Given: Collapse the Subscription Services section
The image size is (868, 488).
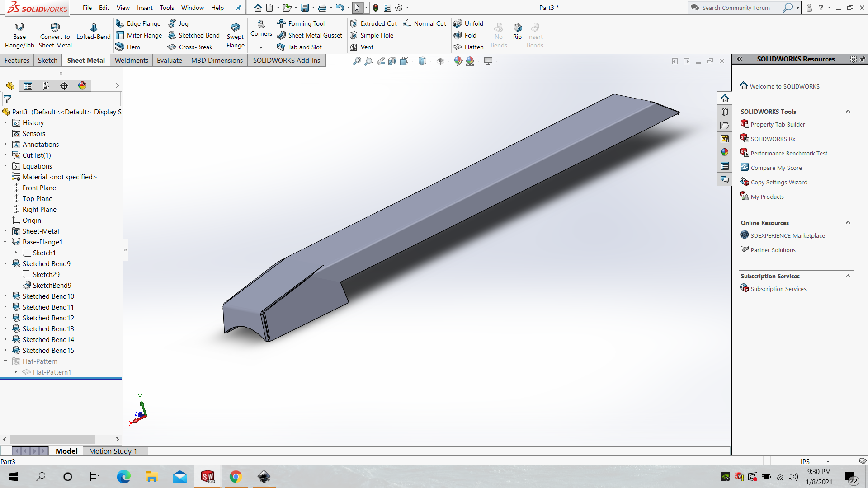Looking at the screenshot, I should (848, 276).
